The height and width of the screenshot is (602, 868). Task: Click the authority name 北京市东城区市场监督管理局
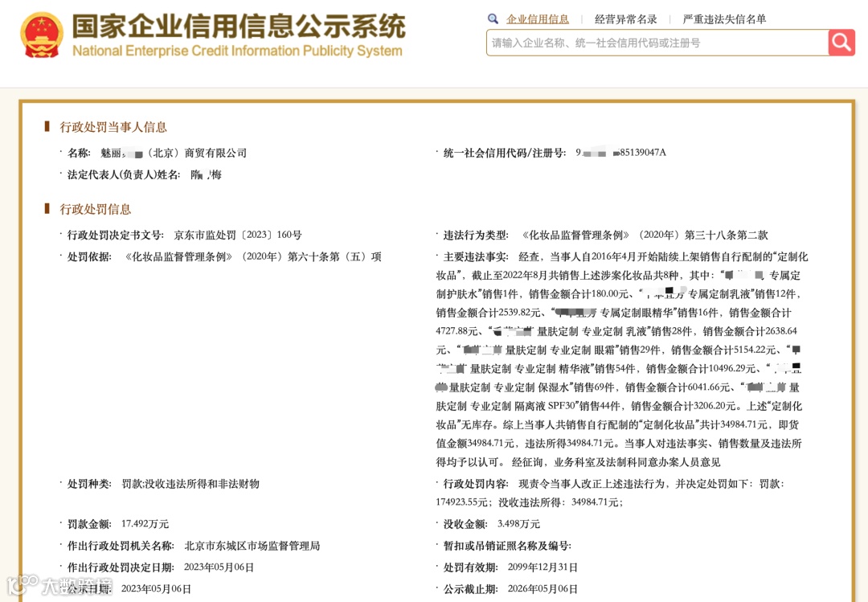click(x=252, y=546)
